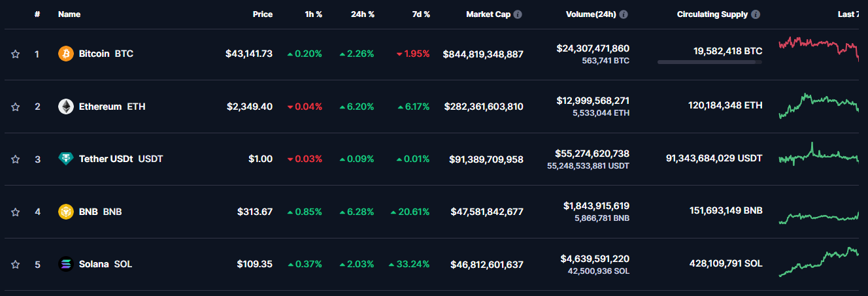The image size is (868, 296).
Task: Click Solana market cap $46,812,601,637
Action: [487, 264]
